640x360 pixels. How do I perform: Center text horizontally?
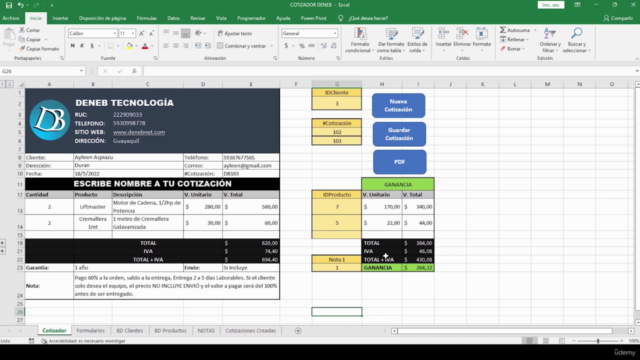(176, 46)
